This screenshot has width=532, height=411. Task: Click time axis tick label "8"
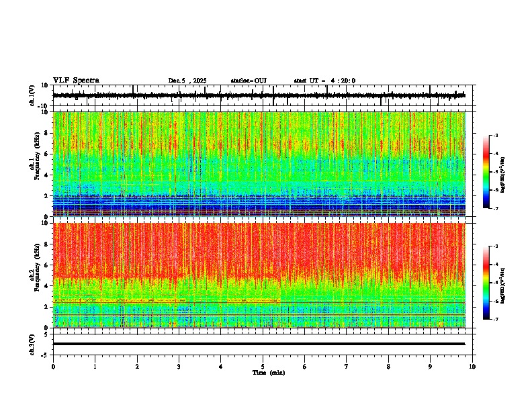click(x=388, y=367)
